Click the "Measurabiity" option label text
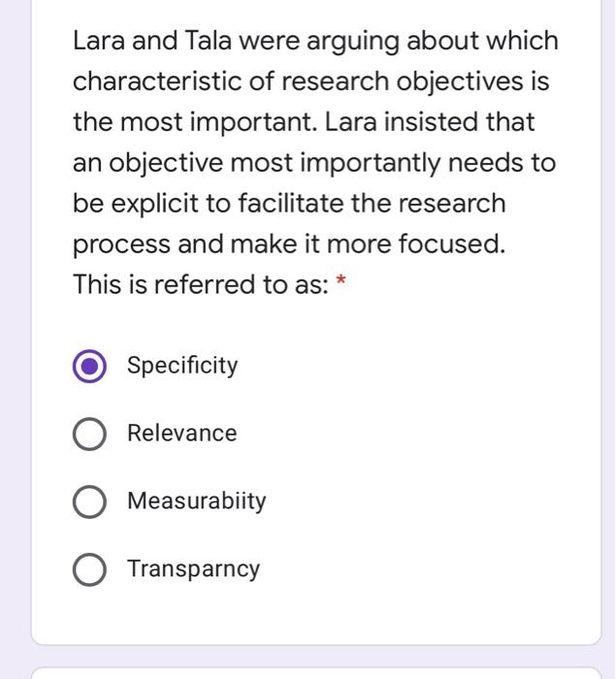Viewport: 616px width, 679px height. (x=196, y=501)
